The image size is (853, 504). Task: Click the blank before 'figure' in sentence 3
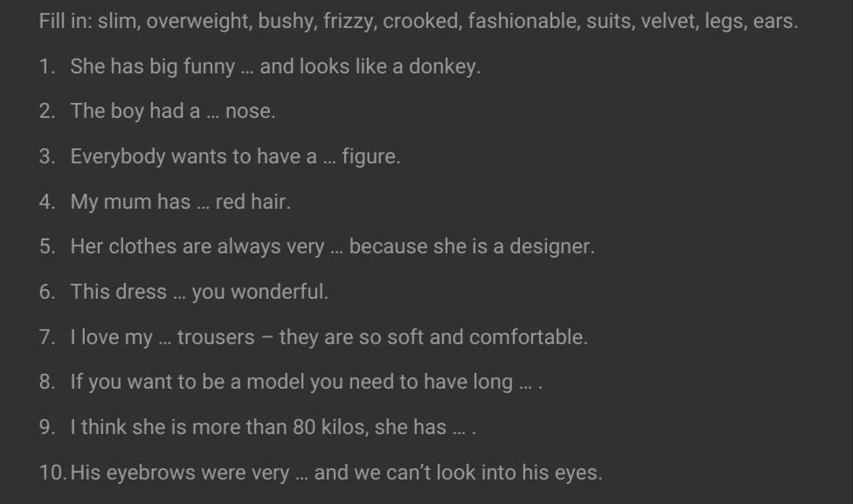pyautogui.click(x=329, y=159)
